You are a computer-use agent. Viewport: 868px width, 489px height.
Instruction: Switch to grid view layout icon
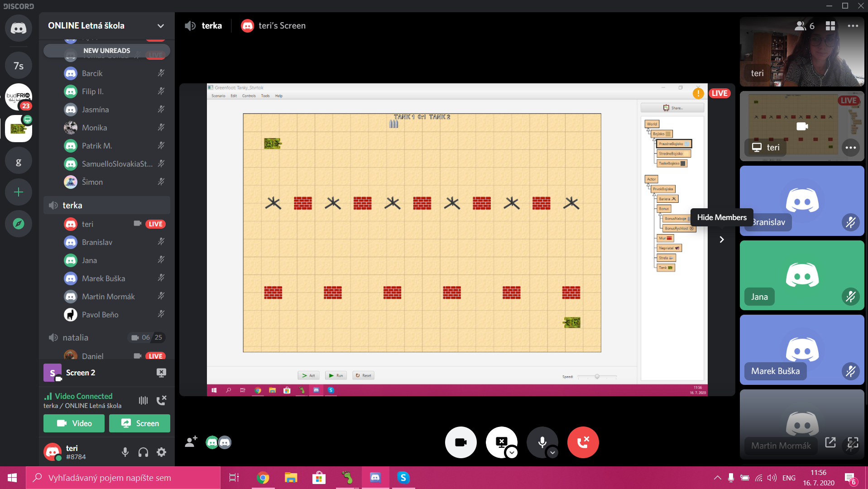tap(830, 26)
